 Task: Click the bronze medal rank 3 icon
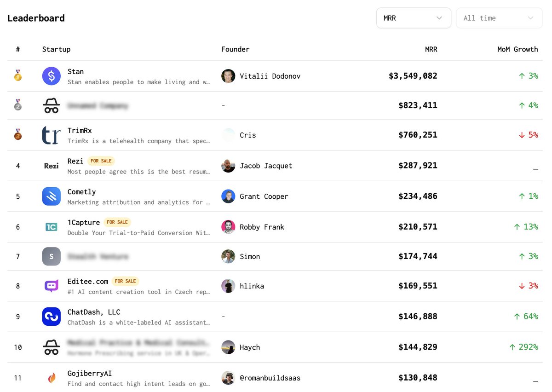[18, 134]
